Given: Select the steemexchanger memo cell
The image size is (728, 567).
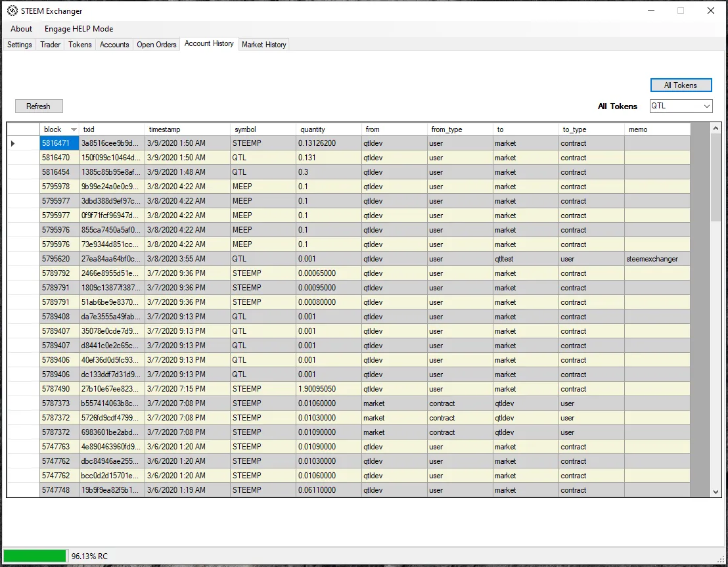Looking at the screenshot, I should pos(658,259).
